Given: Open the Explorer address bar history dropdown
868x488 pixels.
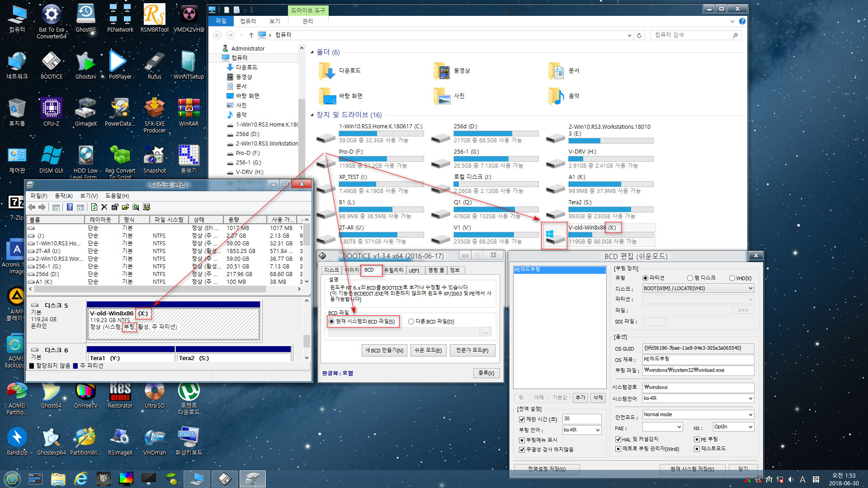Looking at the screenshot, I should pos(629,35).
